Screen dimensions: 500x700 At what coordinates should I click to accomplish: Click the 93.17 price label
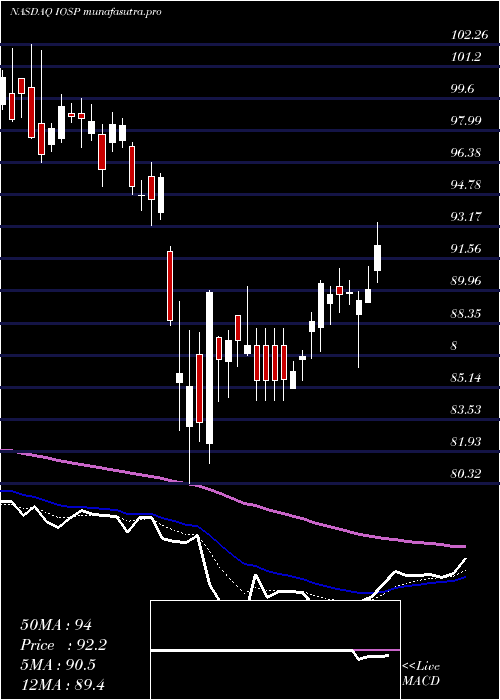[x=467, y=217]
